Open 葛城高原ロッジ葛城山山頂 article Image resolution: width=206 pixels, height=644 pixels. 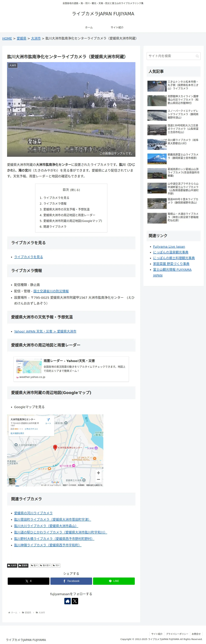[173, 173]
